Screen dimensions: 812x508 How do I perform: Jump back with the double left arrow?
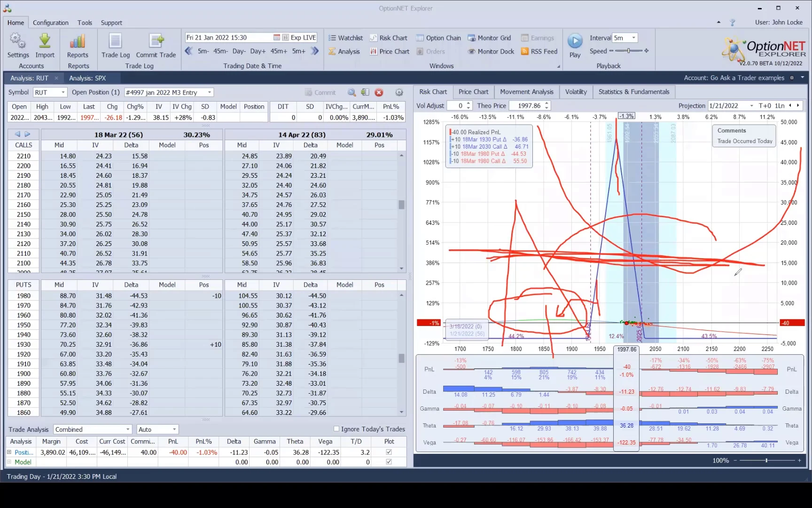point(189,51)
